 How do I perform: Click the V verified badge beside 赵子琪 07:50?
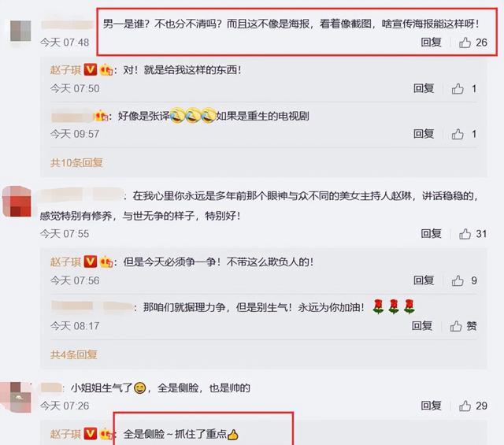pyautogui.click(x=91, y=69)
